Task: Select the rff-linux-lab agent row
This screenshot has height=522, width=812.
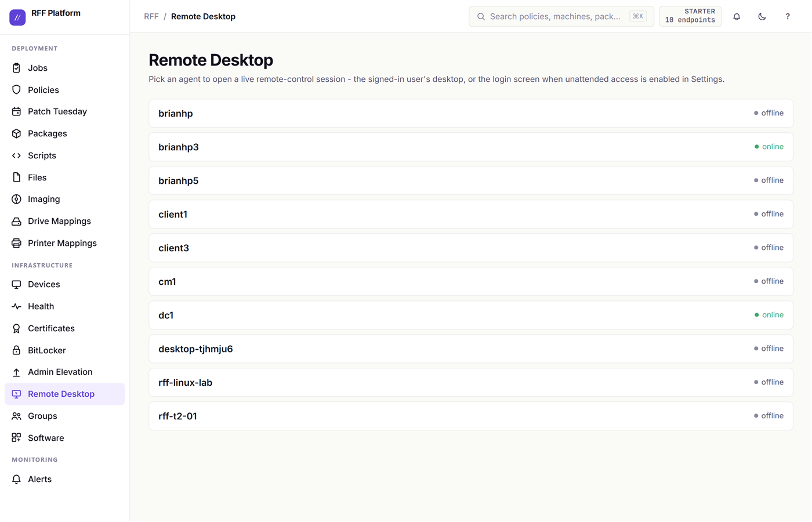Action: click(x=471, y=382)
